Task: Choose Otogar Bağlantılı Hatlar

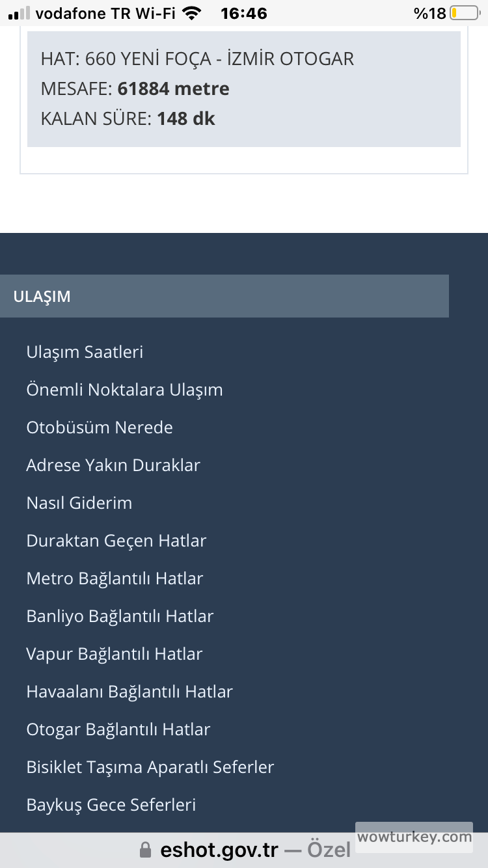Action: [x=118, y=729]
